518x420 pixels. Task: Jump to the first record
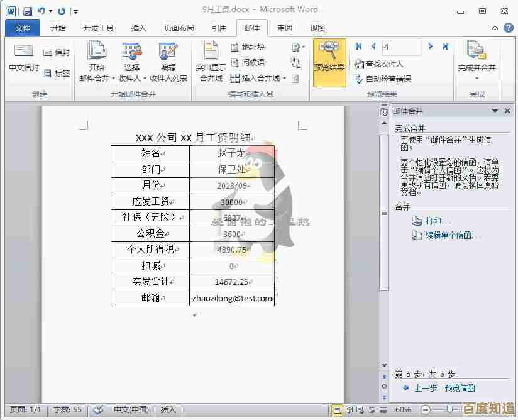click(x=359, y=47)
